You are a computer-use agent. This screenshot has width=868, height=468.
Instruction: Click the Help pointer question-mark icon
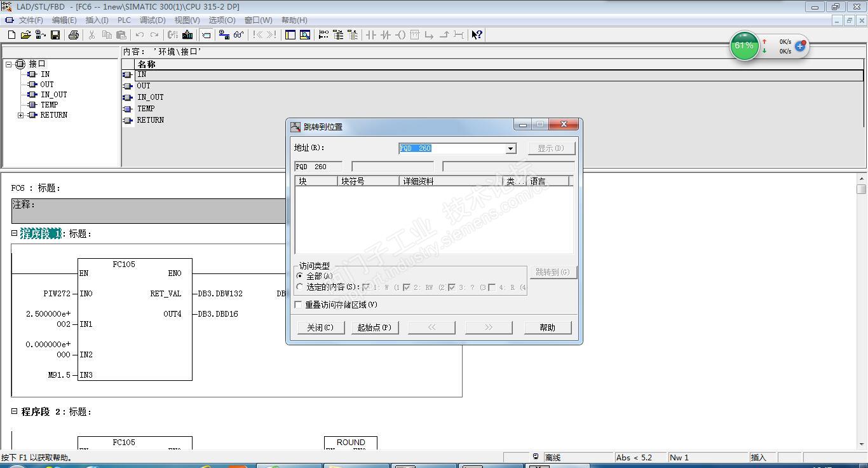[x=477, y=35]
